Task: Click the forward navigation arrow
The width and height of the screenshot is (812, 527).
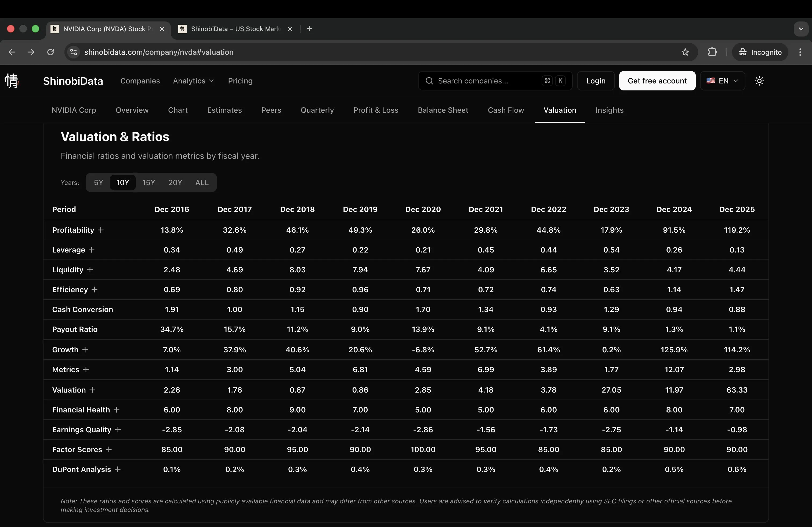Action: pyautogui.click(x=31, y=52)
